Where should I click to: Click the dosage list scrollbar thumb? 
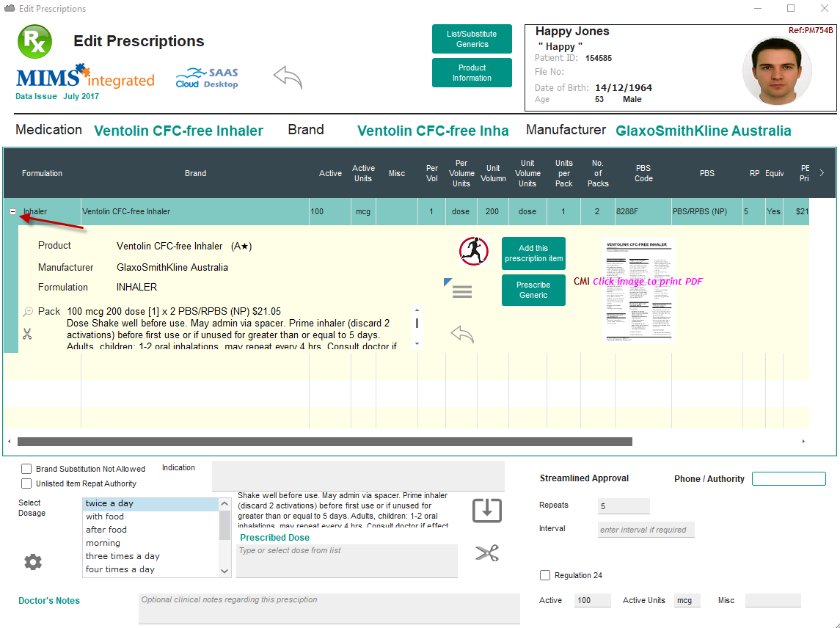[x=224, y=525]
